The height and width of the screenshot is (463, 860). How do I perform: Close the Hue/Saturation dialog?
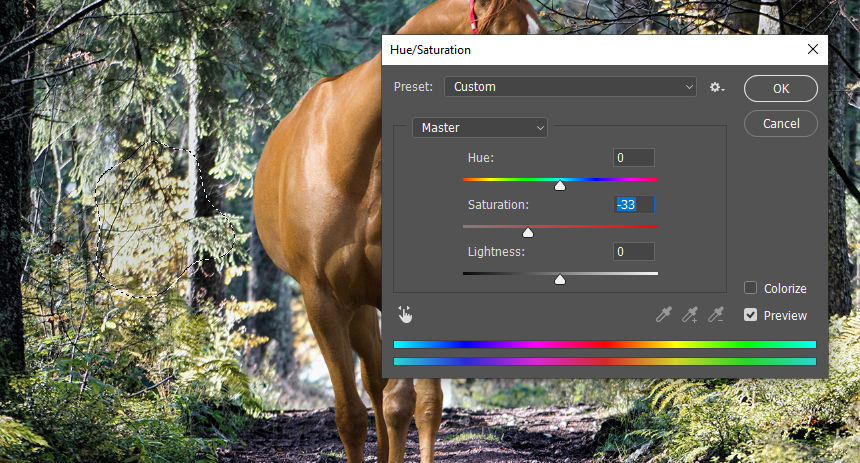pyautogui.click(x=813, y=49)
